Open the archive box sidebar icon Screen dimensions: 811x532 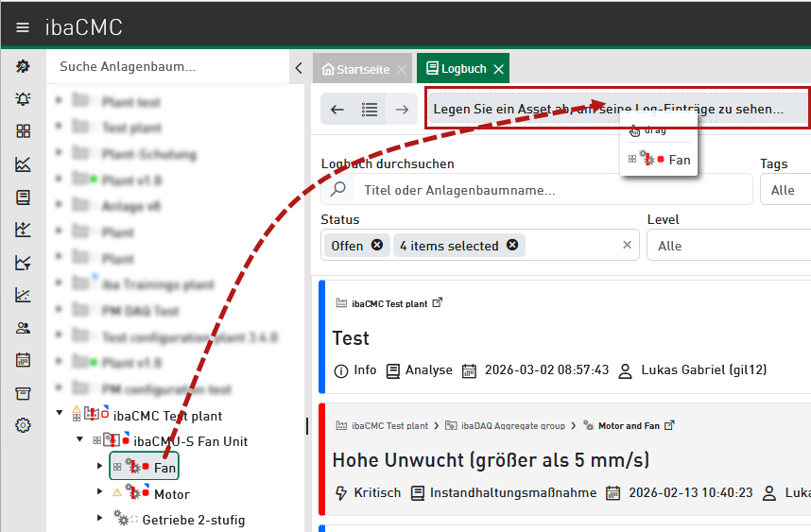[23, 393]
